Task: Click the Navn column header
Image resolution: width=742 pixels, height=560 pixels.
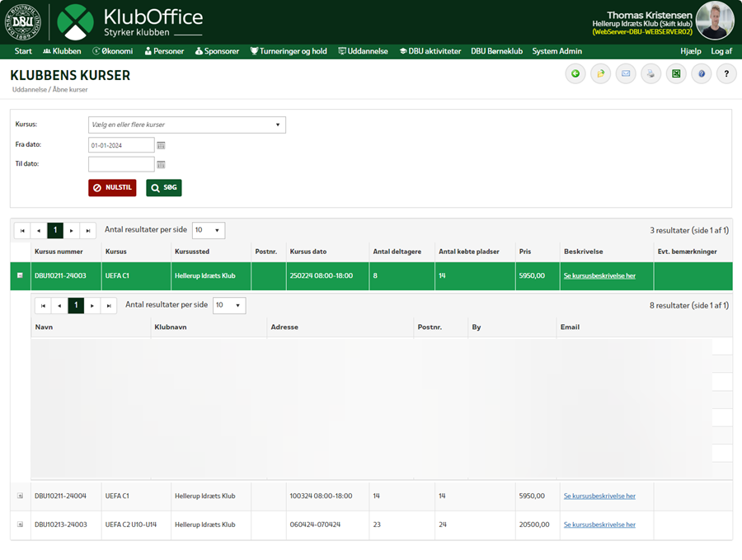Action: pyautogui.click(x=44, y=327)
